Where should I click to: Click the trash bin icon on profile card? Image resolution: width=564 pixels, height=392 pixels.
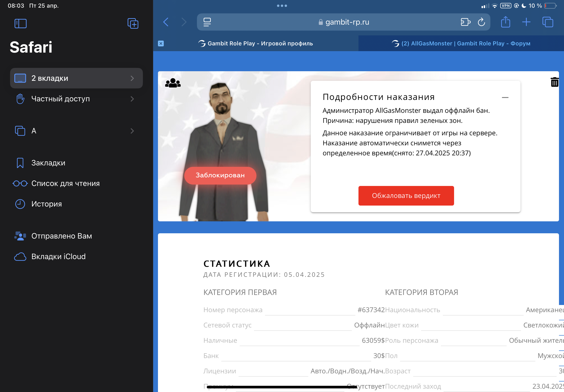[x=554, y=82]
